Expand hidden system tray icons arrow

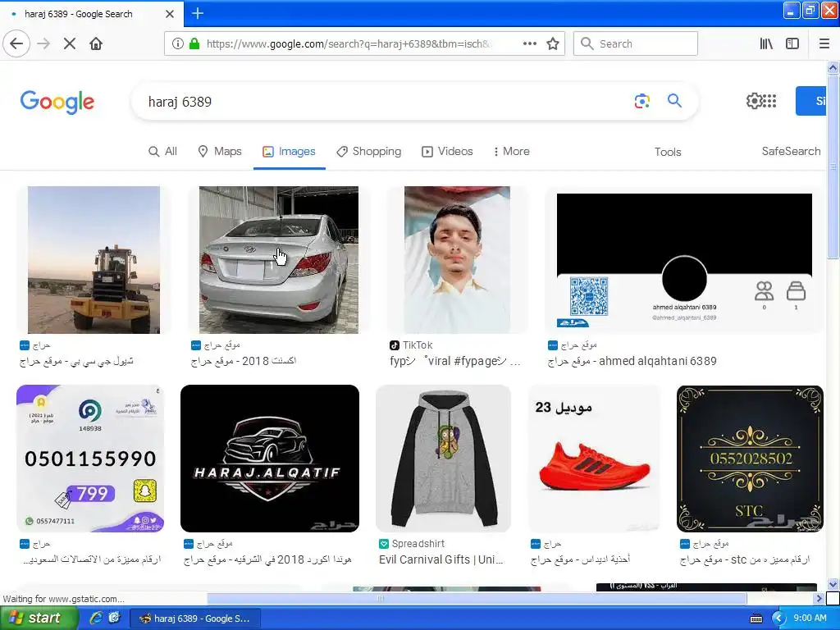coord(778,619)
